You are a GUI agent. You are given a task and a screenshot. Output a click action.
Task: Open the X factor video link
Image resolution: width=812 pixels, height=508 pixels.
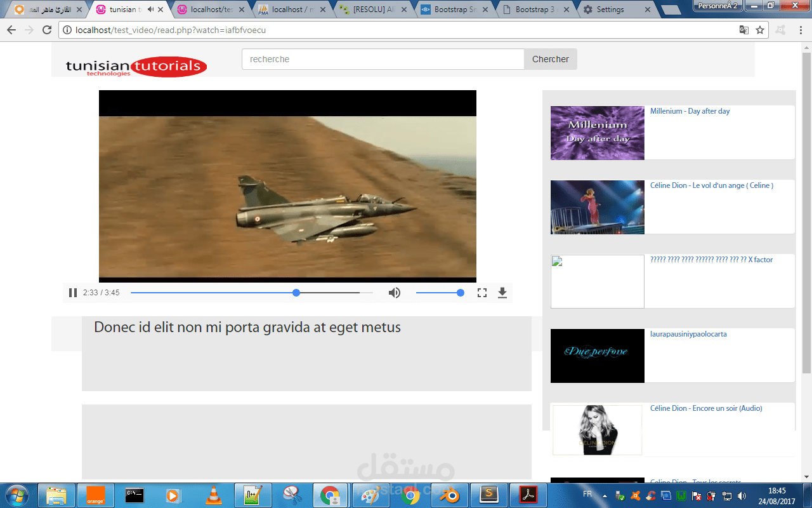[x=711, y=260]
